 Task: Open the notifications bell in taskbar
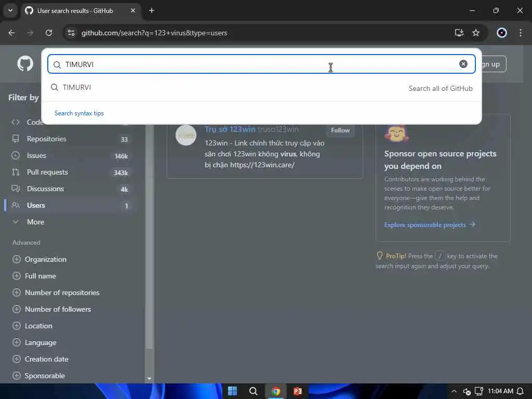click(x=520, y=391)
